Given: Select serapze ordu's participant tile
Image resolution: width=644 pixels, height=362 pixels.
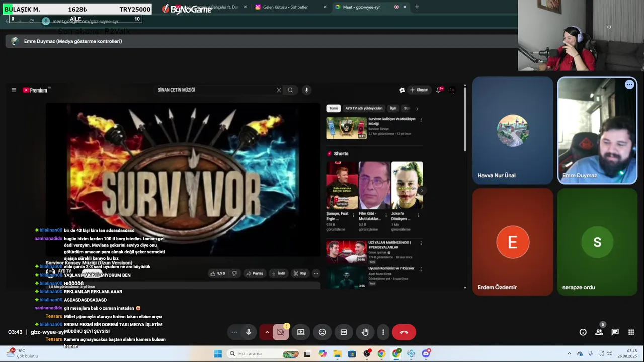Looking at the screenshot, I should 597,242.
